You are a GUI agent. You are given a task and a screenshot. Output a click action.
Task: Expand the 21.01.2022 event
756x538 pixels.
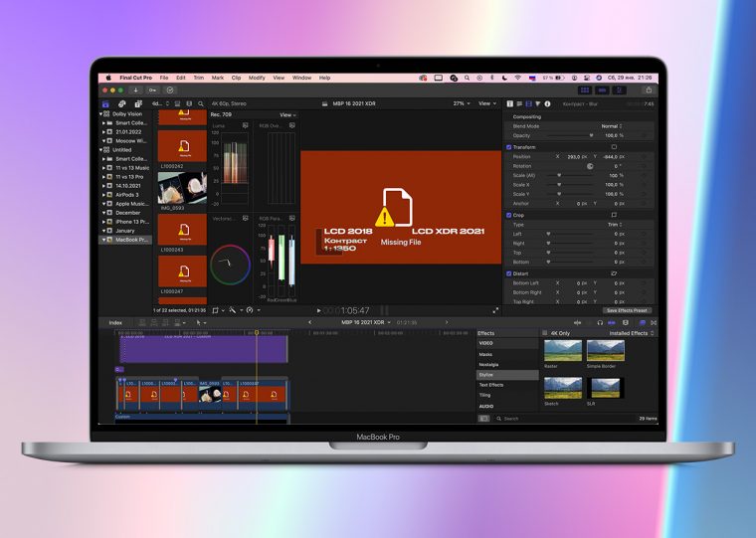click(x=103, y=131)
